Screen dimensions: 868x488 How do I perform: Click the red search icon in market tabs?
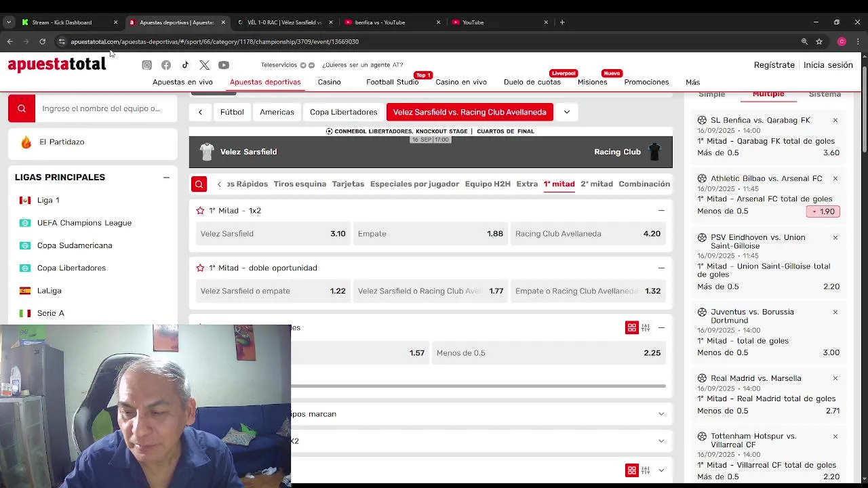[199, 184]
